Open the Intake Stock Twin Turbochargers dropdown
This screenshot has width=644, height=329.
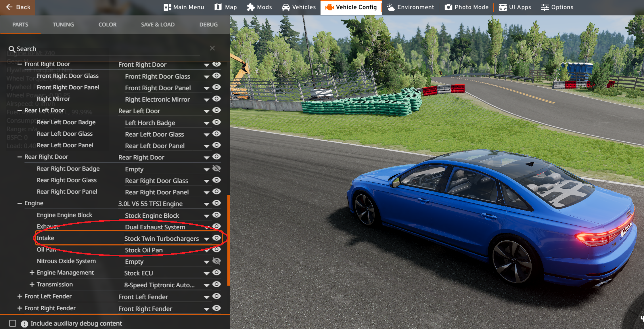[x=206, y=239]
